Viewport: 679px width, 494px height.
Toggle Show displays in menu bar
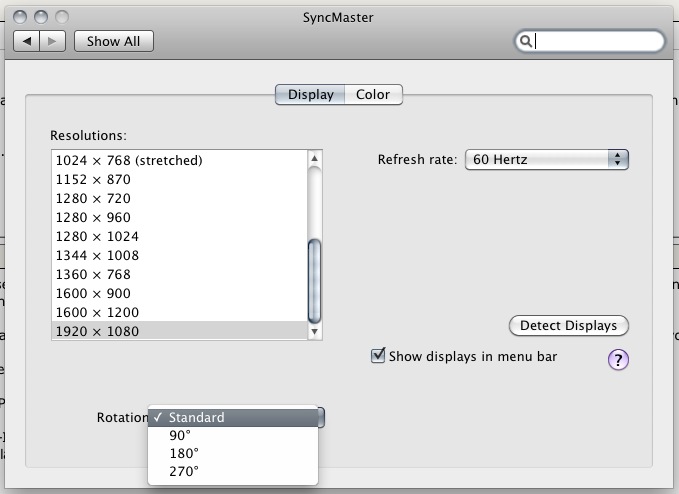(x=378, y=355)
